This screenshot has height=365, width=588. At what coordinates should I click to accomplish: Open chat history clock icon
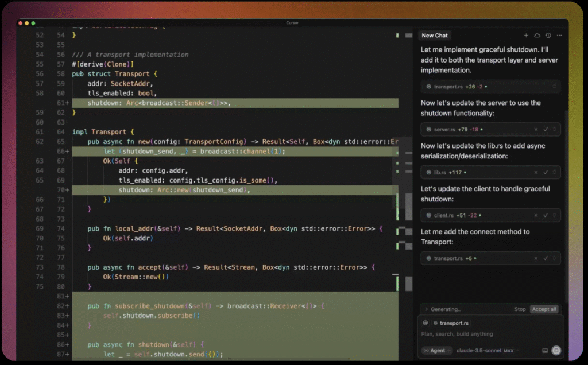tap(548, 35)
